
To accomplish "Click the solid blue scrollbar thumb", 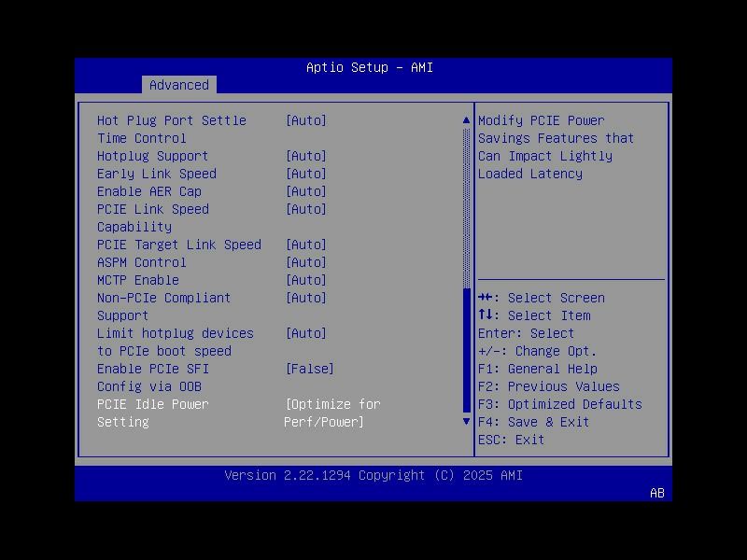I will 466,351.
